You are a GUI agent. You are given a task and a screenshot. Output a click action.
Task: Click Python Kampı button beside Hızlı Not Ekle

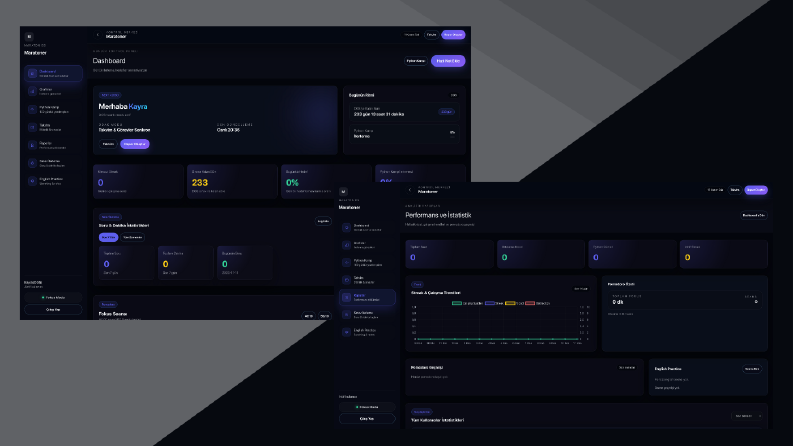[416, 61]
